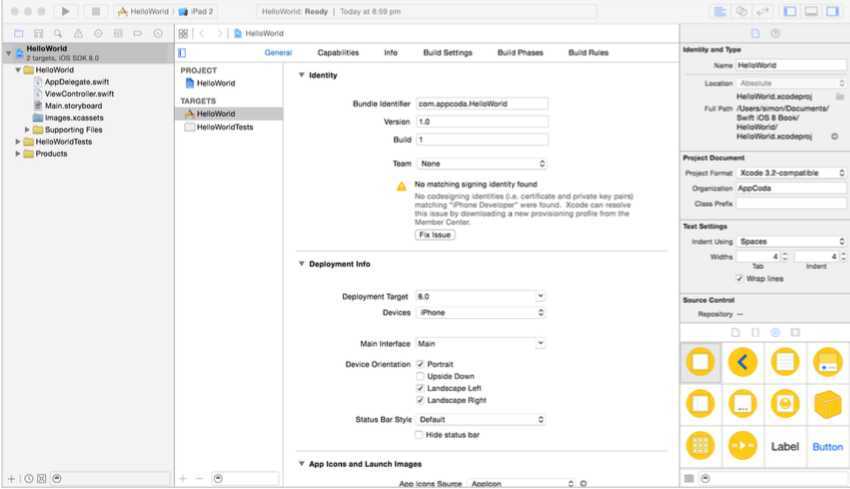Select the AVKit Player View Controller object

point(743,446)
